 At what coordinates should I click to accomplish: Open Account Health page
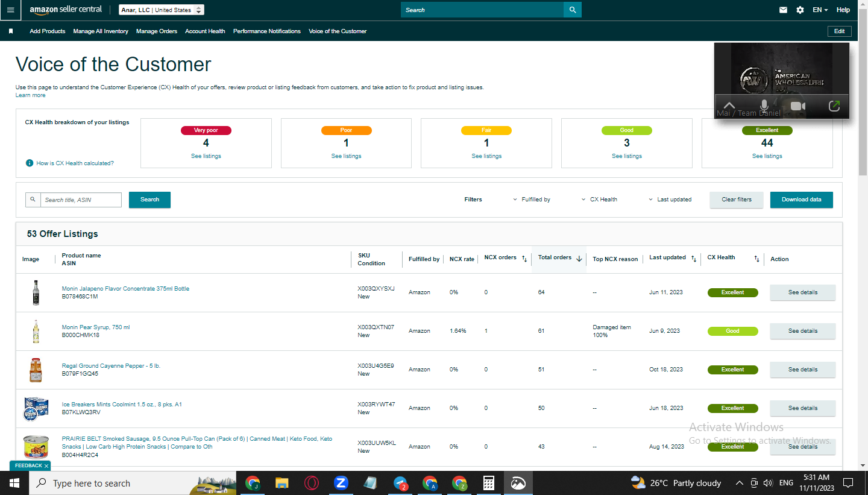point(205,31)
